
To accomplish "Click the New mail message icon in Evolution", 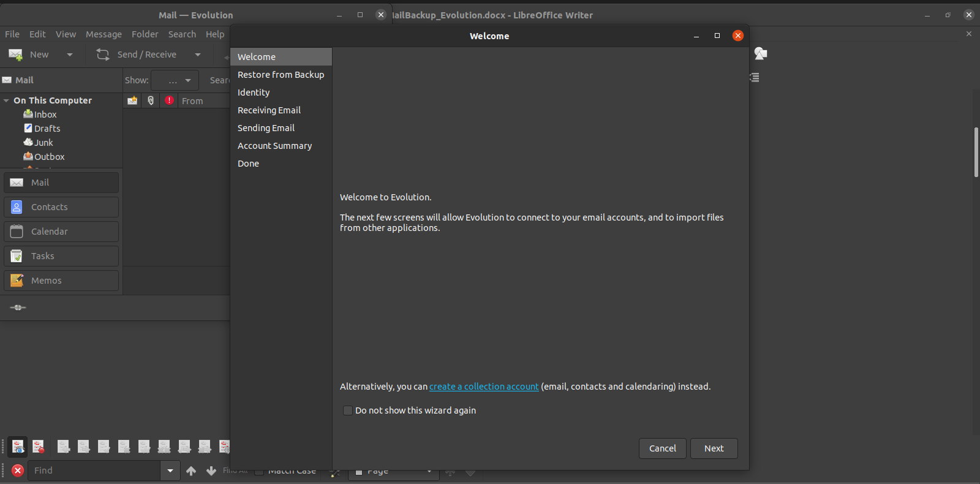I will 16,55.
